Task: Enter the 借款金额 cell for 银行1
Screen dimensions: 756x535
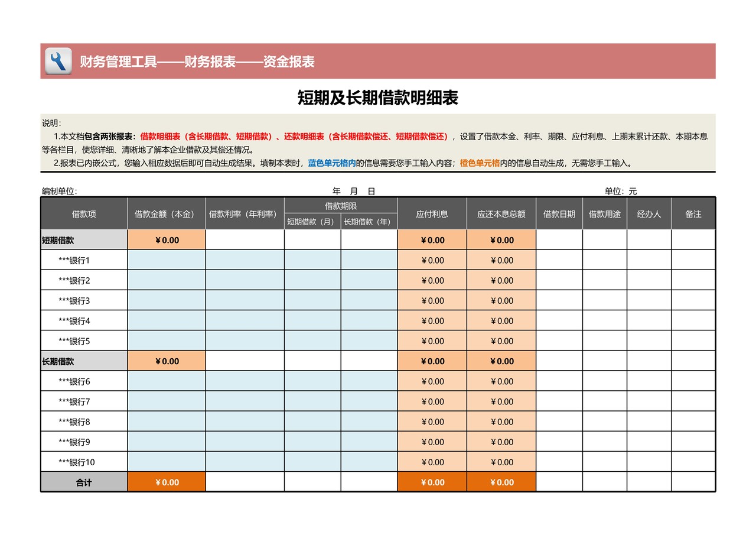Action: pos(166,260)
